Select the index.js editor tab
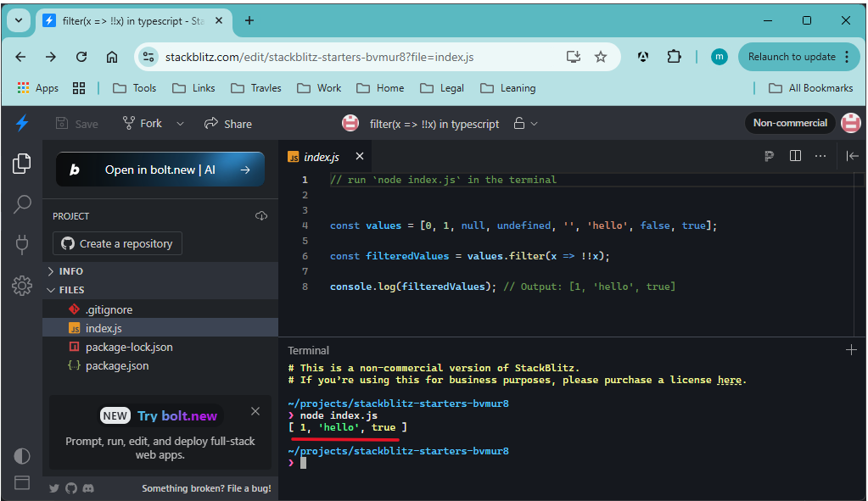868x501 pixels. [320, 157]
